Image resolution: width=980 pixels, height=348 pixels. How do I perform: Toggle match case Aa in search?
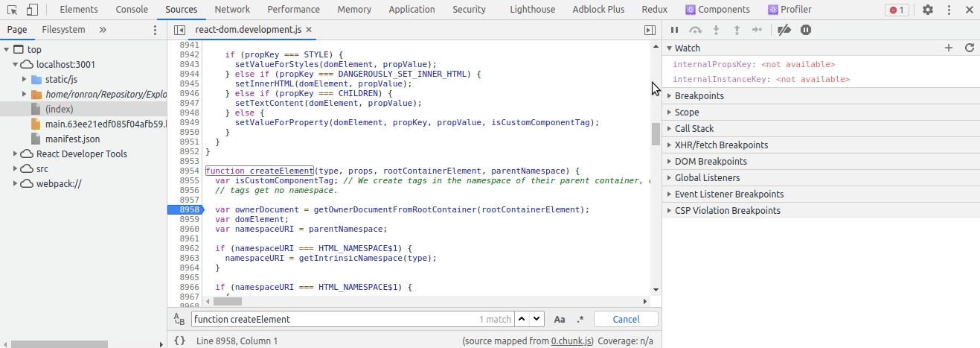(560, 319)
